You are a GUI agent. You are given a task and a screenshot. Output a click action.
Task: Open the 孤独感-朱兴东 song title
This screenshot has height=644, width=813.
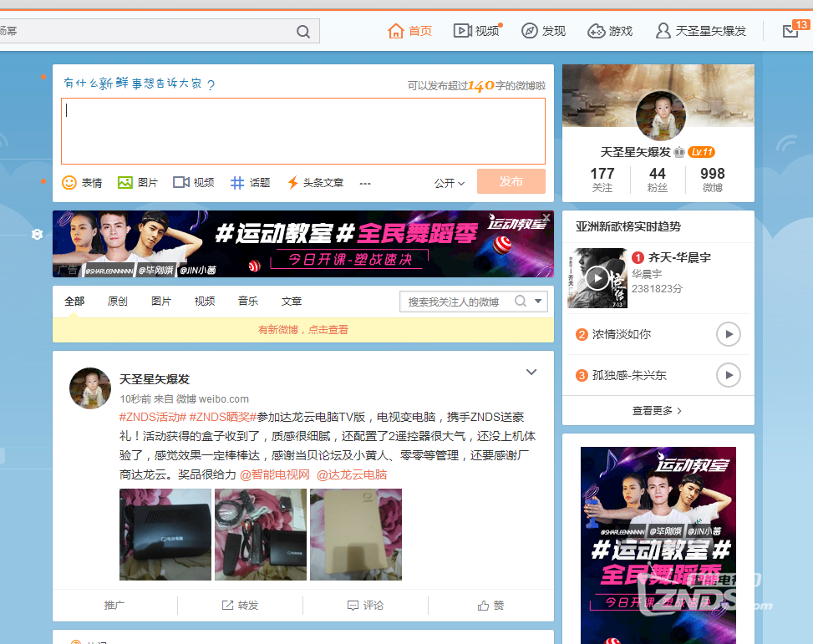[x=629, y=375]
